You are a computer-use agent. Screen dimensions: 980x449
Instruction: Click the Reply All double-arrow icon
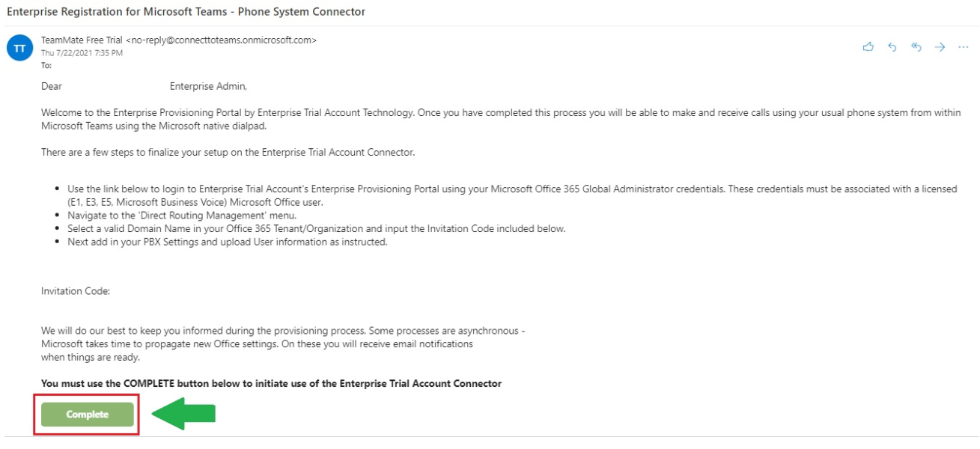[x=916, y=47]
